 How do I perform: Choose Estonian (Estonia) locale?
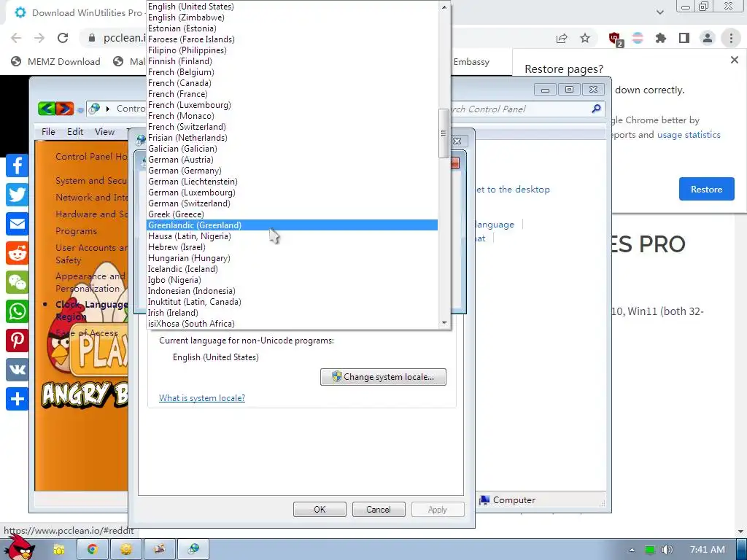[x=292, y=28]
